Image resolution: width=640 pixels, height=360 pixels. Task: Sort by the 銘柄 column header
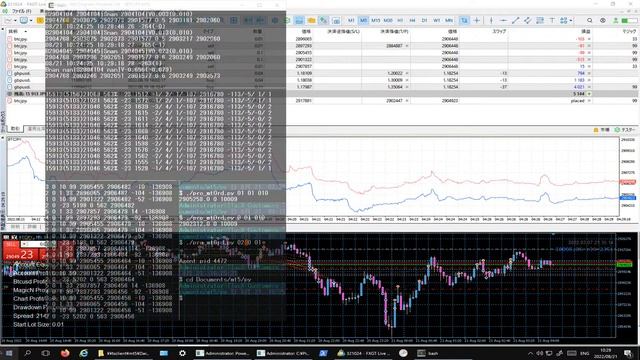[13, 31]
